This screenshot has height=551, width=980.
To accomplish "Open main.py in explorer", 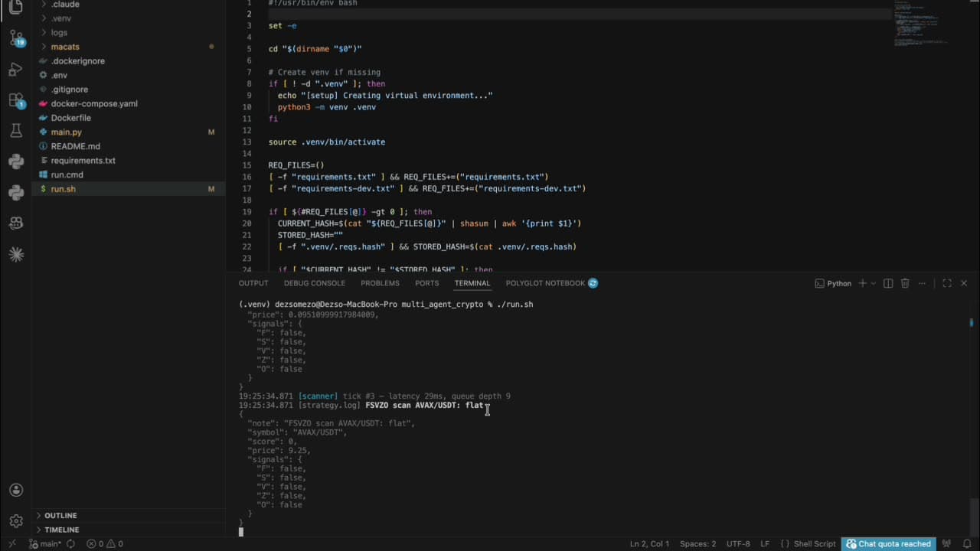I will coord(129,132).
